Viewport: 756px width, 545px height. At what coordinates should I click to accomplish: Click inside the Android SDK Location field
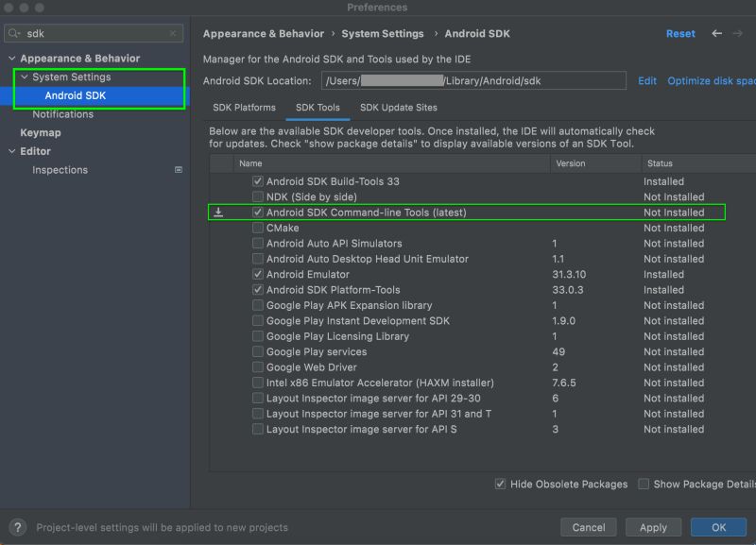pyautogui.click(x=472, y=81)
